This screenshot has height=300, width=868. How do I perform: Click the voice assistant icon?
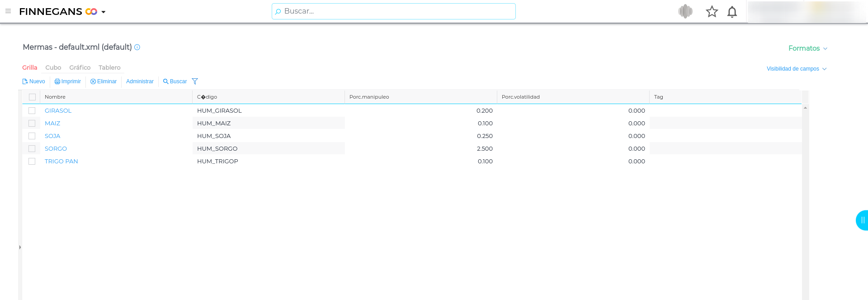(685, 11)
